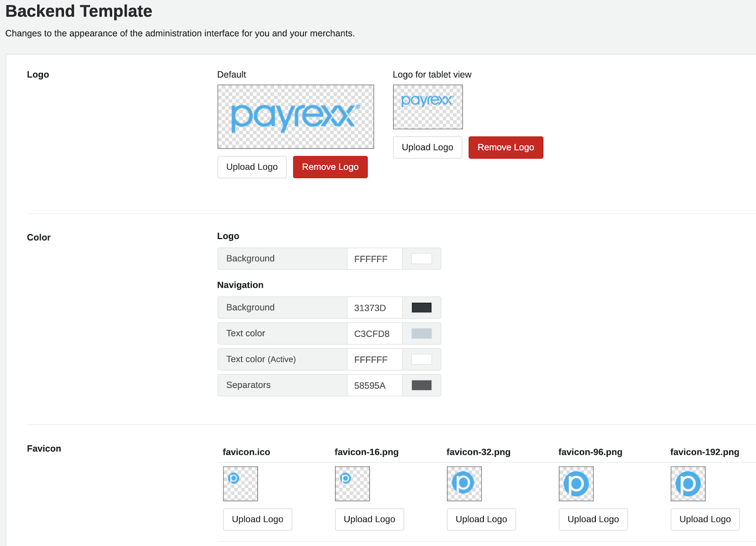756x546 pixels.
Task: Click the favicon.ico preview image
Action: coord(241,484)
